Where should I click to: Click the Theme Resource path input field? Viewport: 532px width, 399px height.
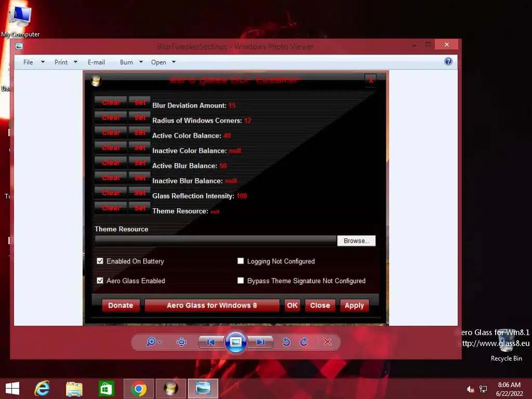[x=216, y=241]
